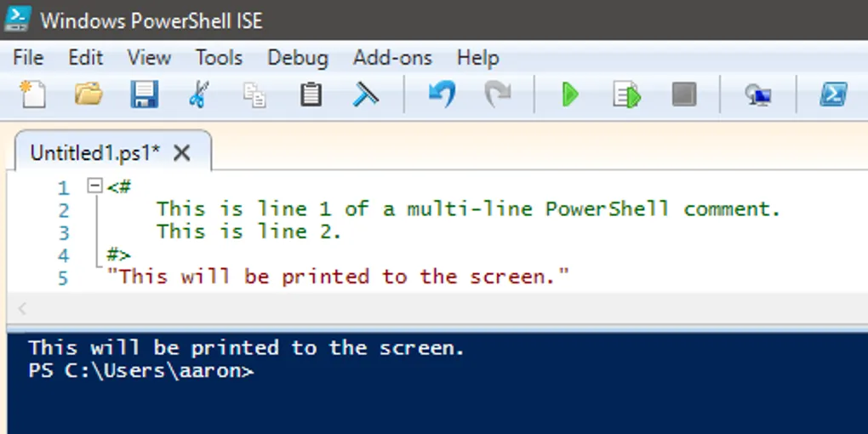
Task: Start PowerShell.exe from toolbar icon
Action: pyautogui.click(x=832, y=94)
